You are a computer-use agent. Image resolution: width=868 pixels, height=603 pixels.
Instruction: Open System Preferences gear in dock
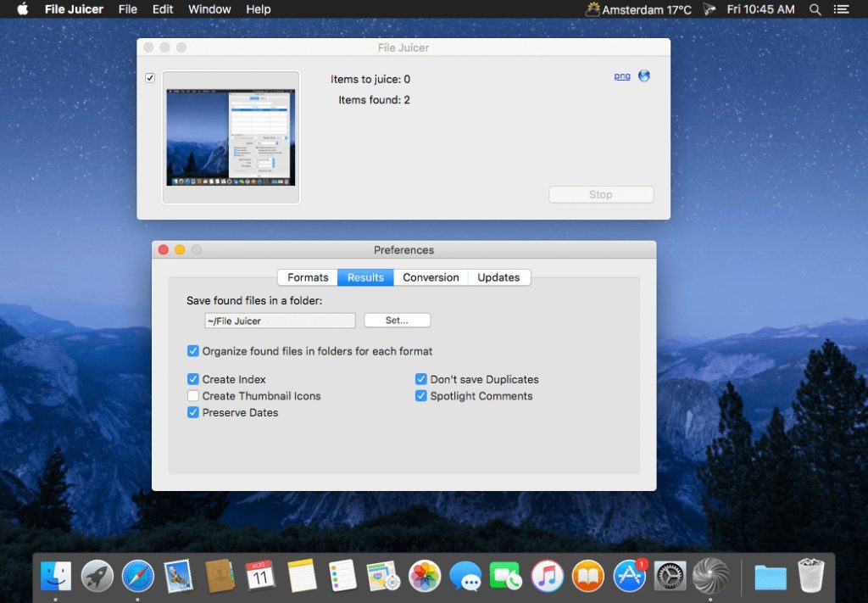[670, 576]
